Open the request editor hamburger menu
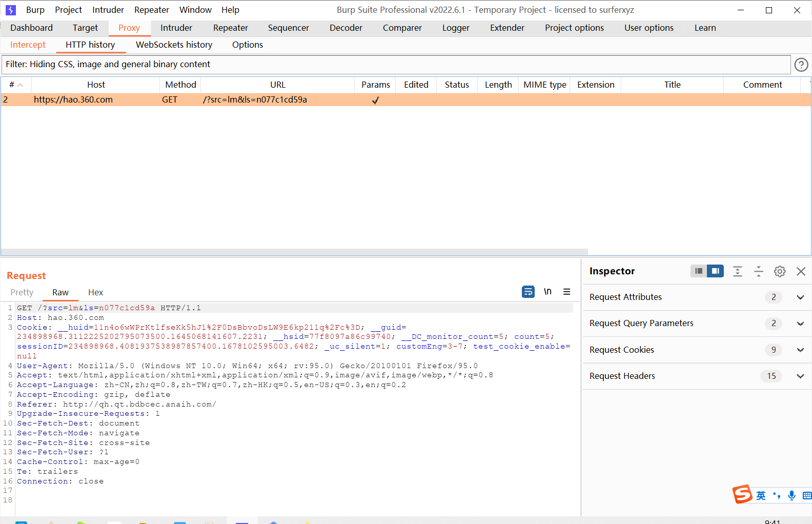Viewport: 812px width, 524px height. tap(567, 292)
